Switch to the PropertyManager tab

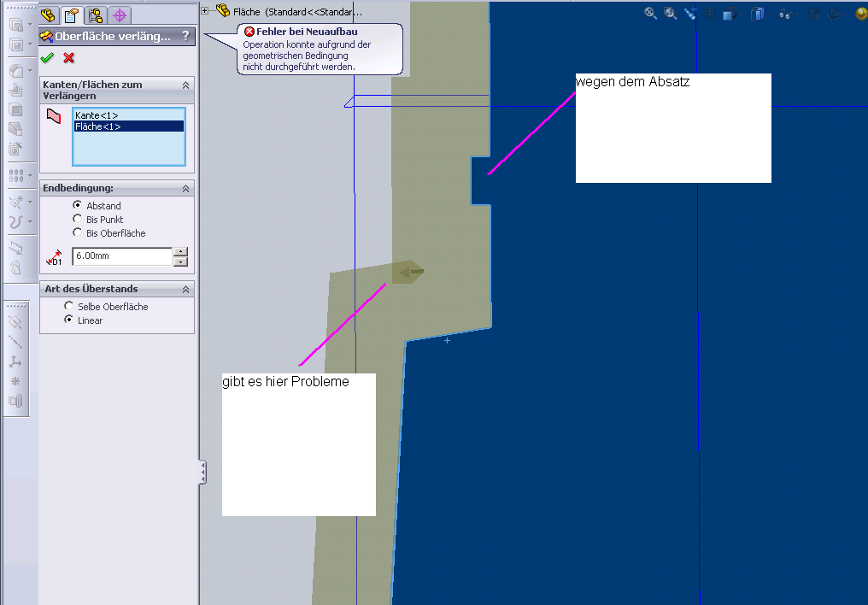(x=72, y=15)
